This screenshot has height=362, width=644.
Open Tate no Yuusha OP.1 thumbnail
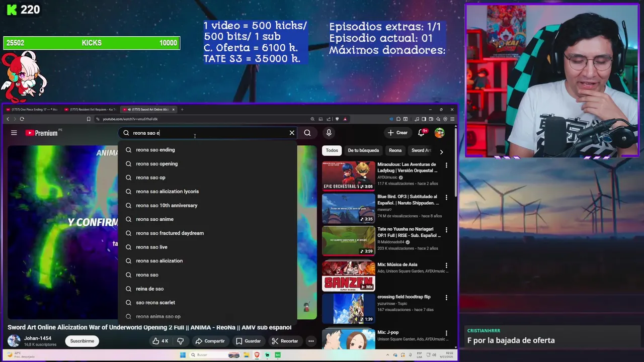tap(349, 241)
